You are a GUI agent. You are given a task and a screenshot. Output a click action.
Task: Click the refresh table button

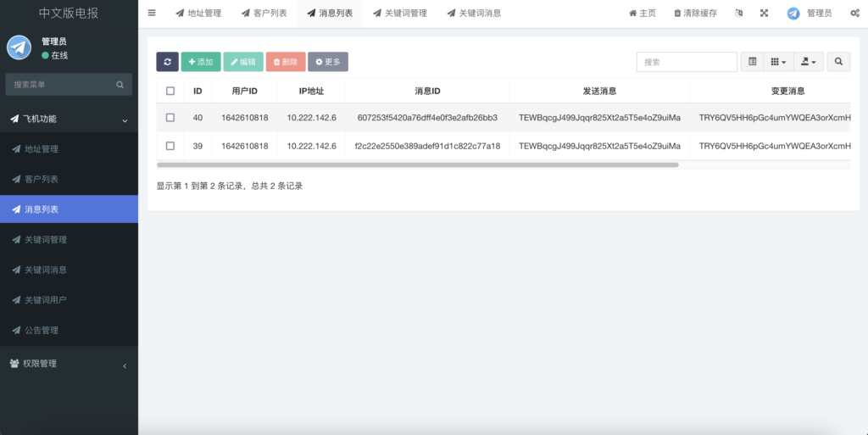click(167, 62)
